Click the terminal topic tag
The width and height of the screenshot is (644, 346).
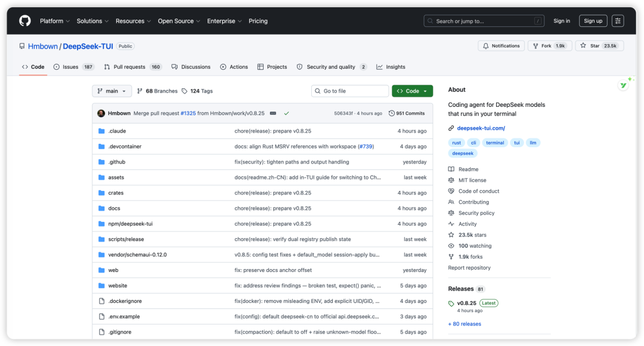[495, 143]
